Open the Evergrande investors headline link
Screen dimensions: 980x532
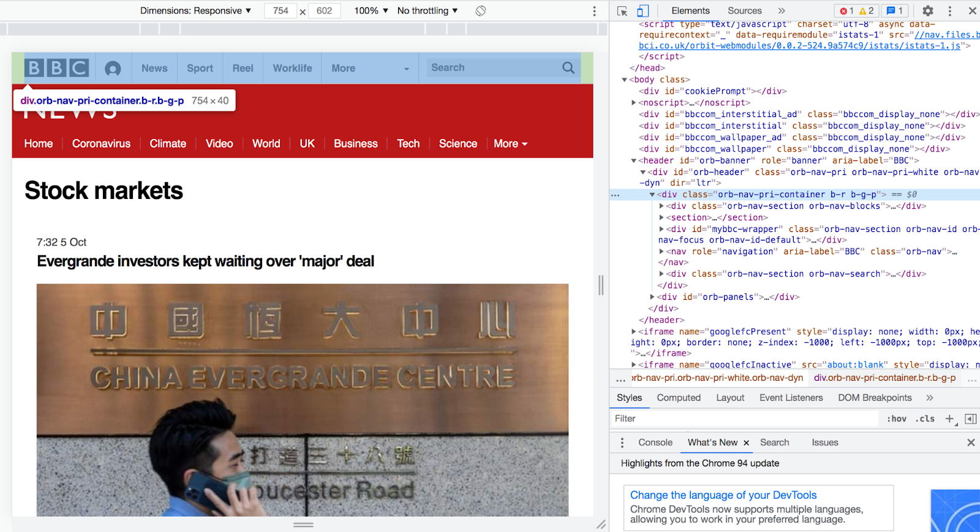(205, 261)
